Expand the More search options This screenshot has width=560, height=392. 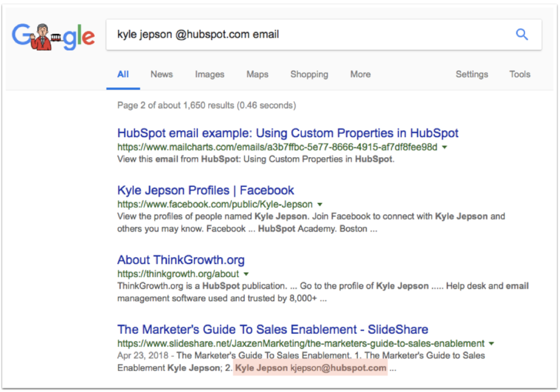[360, 75]
